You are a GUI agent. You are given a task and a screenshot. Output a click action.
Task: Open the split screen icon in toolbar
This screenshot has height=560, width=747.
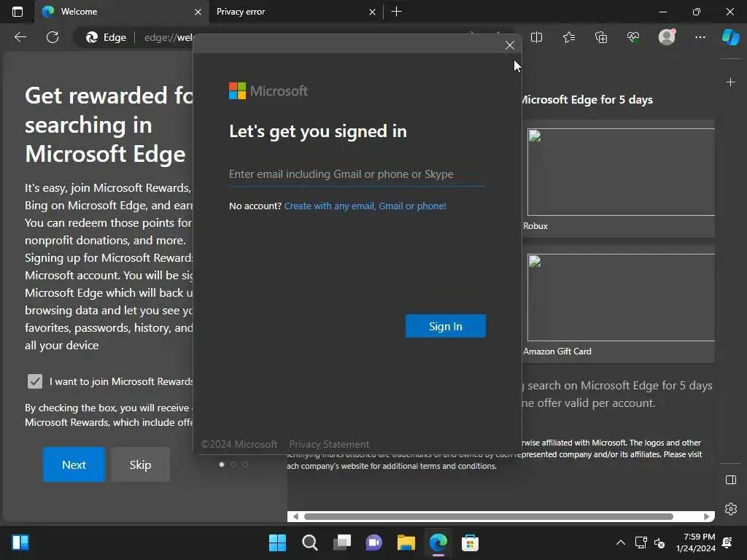point(536,37)
